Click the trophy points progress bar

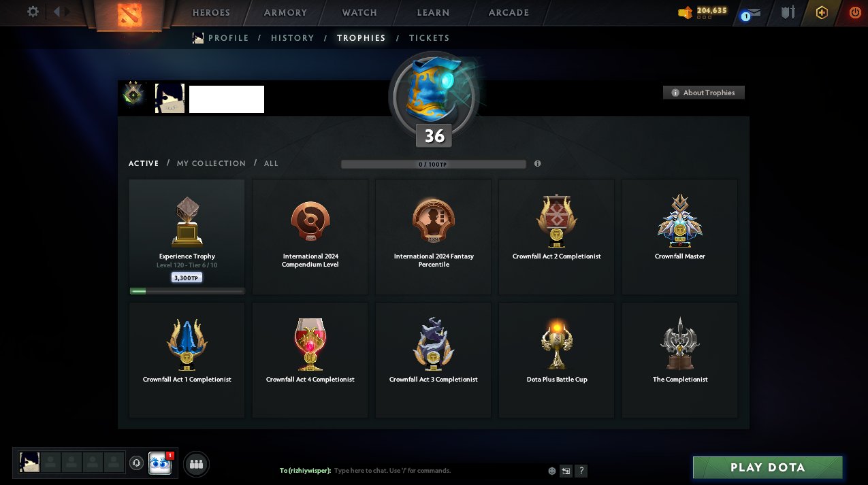pos(434,164)
